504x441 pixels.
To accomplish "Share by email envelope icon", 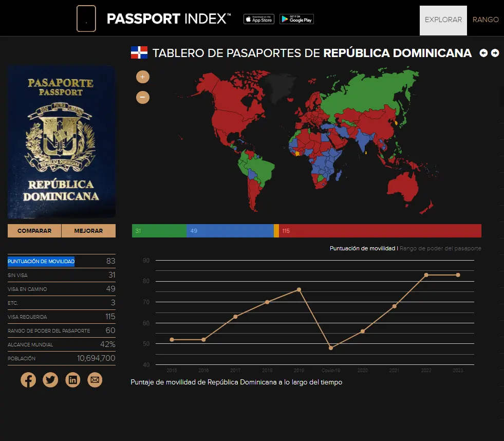I will (x=95, y=380).
